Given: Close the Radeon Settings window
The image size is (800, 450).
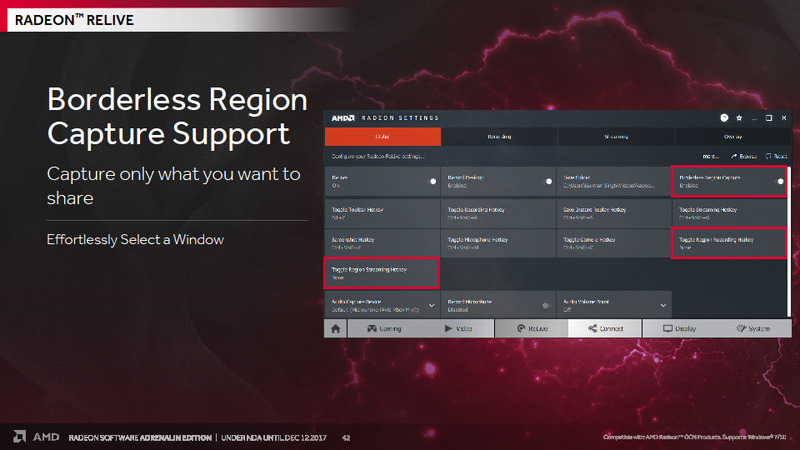Looking at the screenshot, I should tap(784, 118).
